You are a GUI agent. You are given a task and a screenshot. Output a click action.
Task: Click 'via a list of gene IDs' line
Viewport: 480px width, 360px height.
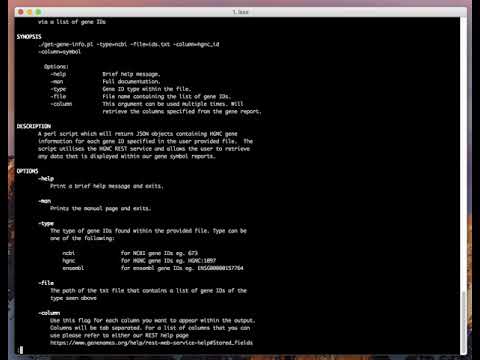click(72, 22)
